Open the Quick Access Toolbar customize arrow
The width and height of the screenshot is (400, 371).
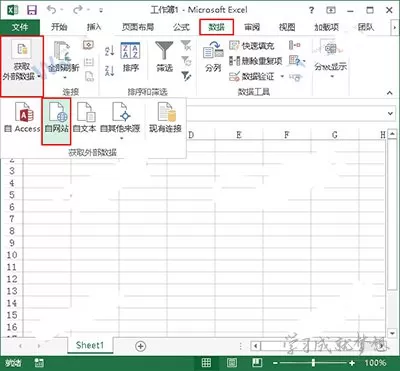(x=101, y=11)
